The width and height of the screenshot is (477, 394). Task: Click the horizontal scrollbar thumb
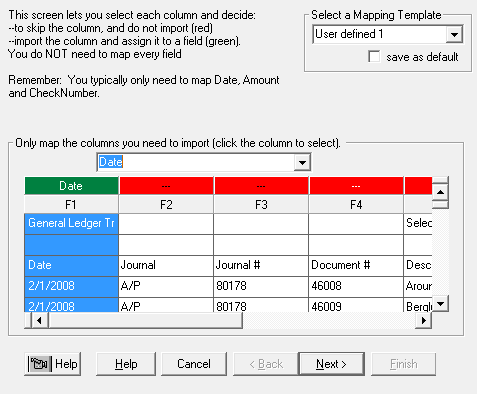tap(145, 321)
